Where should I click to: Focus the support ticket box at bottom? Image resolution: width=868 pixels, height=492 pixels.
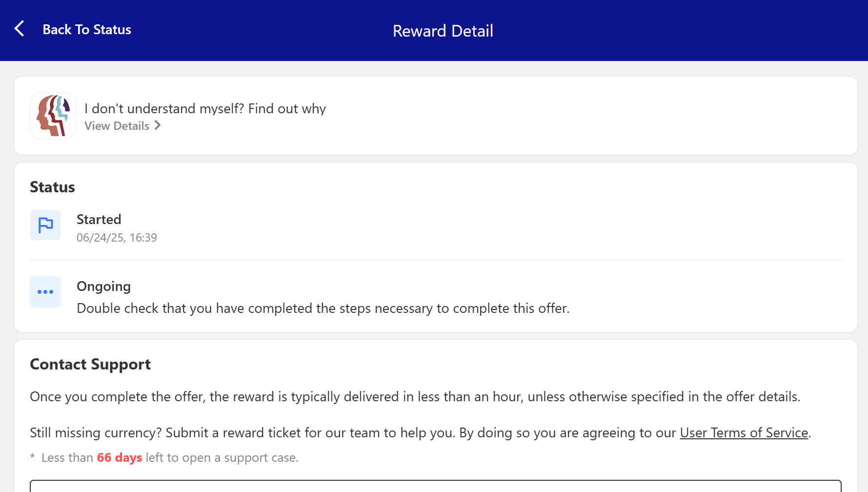(x=435, y=486)
